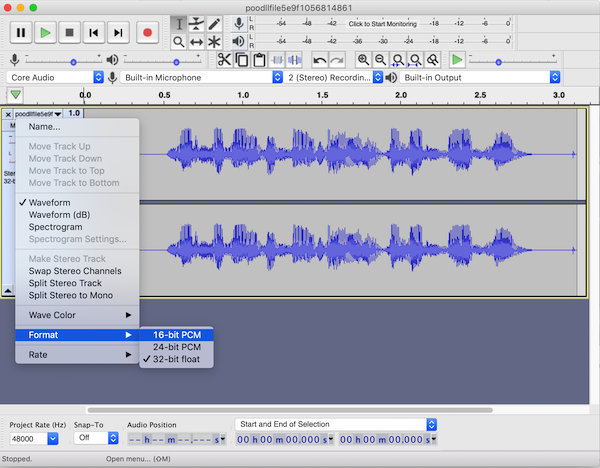Open the Core Audio host dropdown
This screenshot has height=468, width=600.
click(55, 77)
